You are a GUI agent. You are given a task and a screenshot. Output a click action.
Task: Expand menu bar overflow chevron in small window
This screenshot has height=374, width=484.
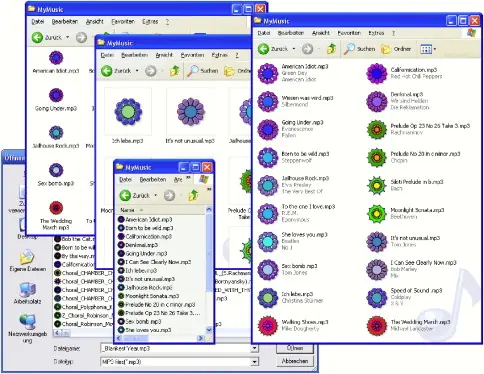[x=188, y=178]
